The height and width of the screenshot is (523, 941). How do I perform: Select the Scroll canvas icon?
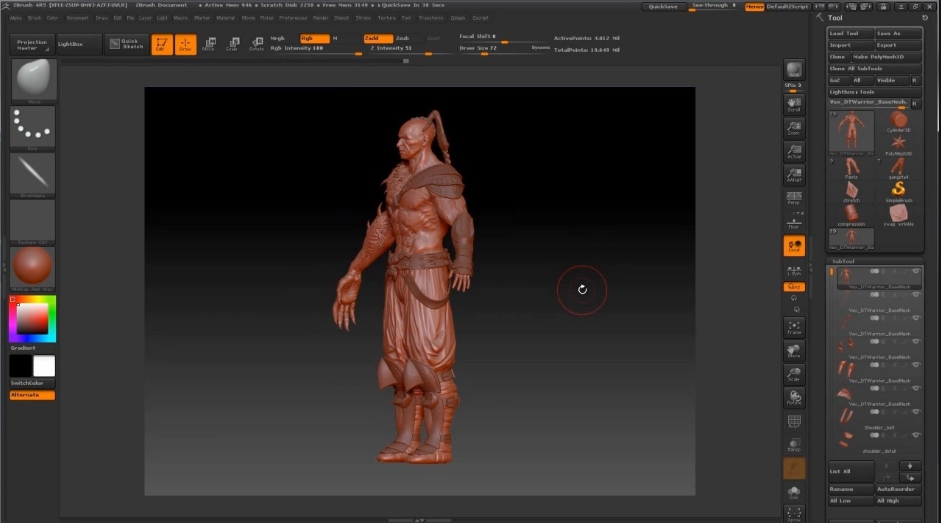(794, 104)
